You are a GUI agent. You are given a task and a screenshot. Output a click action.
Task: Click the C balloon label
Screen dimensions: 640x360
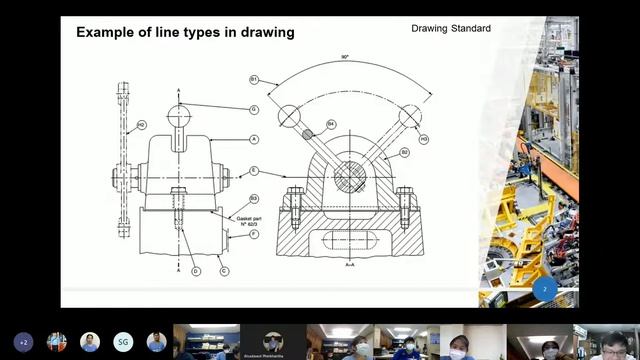(x=224, y=271)
